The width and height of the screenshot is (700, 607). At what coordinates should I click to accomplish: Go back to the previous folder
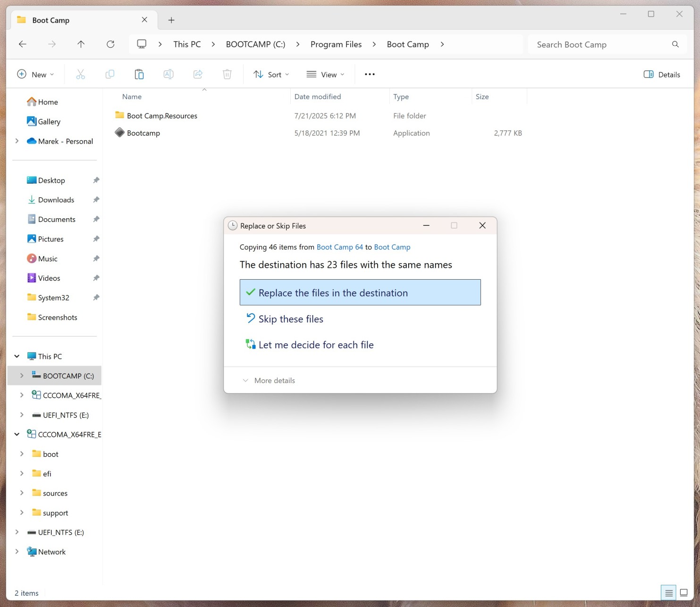[x=22, y=44]
